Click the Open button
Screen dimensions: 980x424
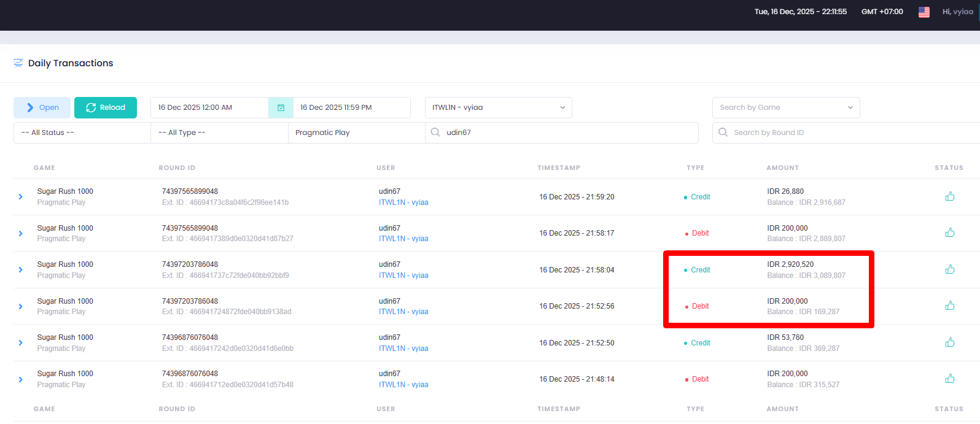tap(42, 107)
